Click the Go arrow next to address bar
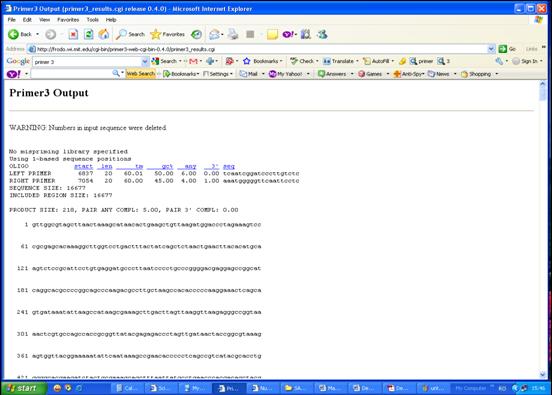Image resolution: width=552 pixels, height=395 pixels. pos(507,49)
